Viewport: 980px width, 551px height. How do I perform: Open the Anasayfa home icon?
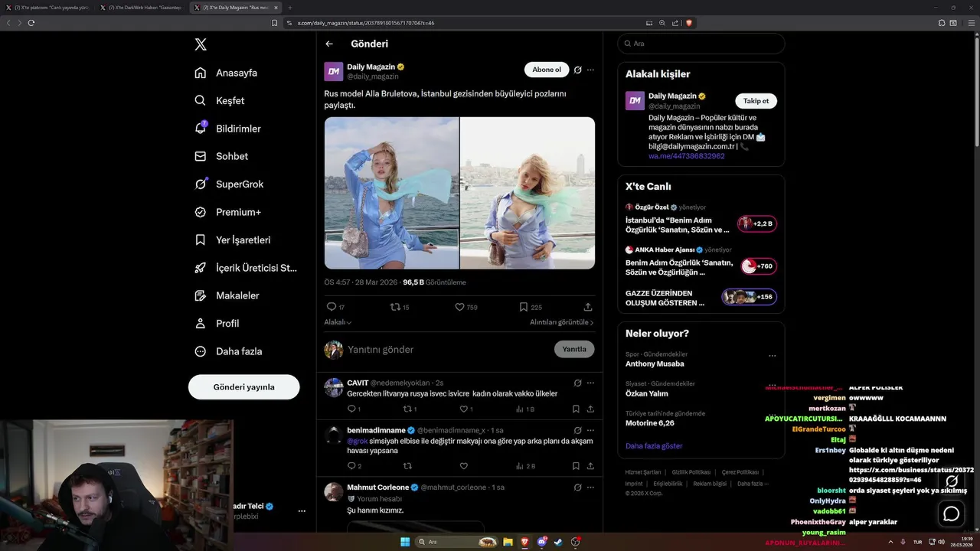pos(200,73)
